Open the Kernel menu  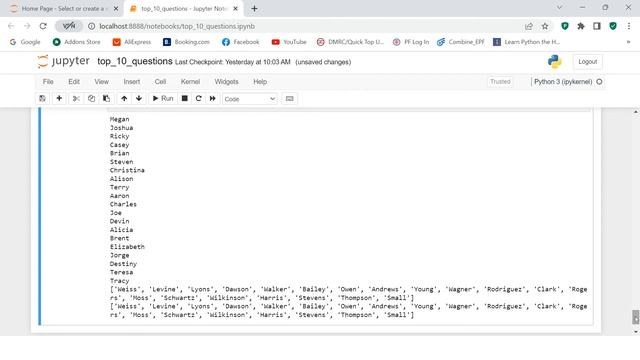[190, 82]
